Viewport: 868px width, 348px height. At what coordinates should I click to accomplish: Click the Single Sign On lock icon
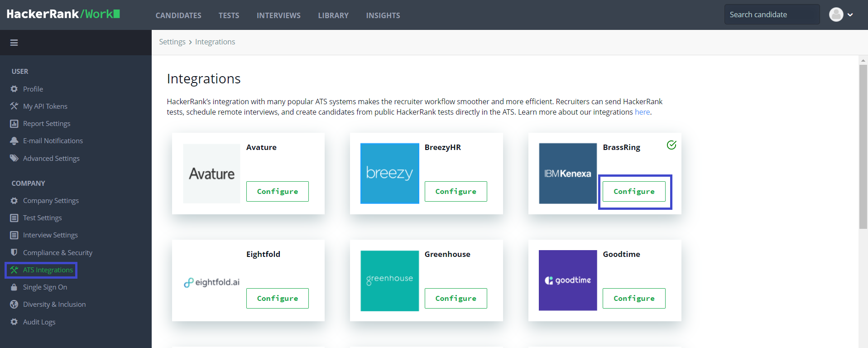click(14, 287)
